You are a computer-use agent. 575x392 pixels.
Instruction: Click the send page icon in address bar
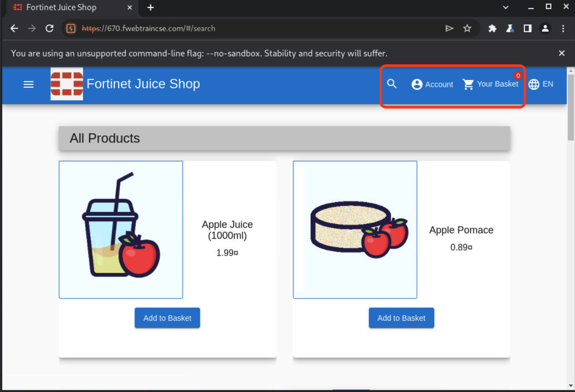pyautogui.click(x=449, y=28)
